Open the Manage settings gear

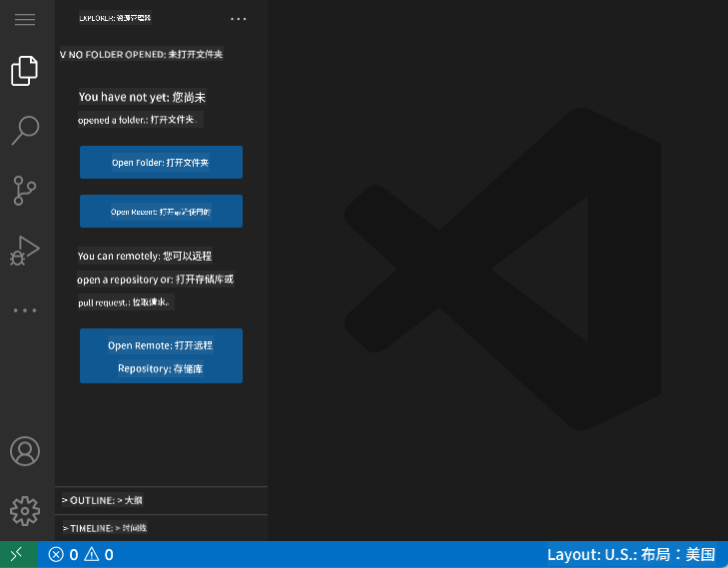tap(25, 511)
